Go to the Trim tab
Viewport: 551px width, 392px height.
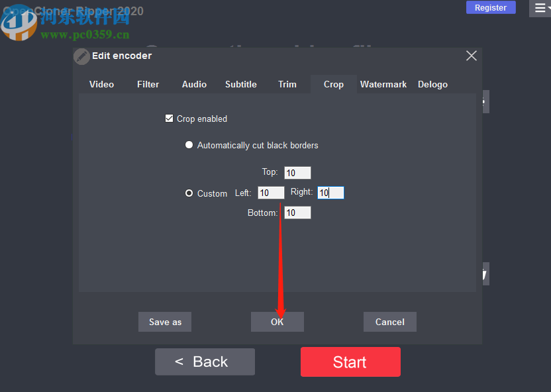pyautogui.click(x=287, y=84)
